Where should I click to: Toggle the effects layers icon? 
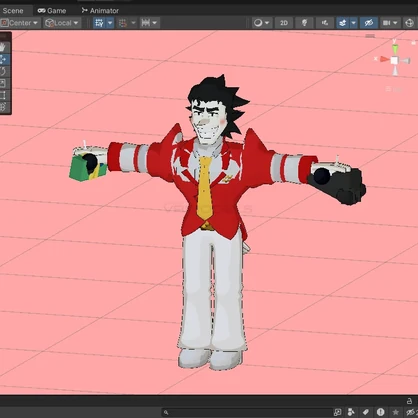click(x=343, y=23)
